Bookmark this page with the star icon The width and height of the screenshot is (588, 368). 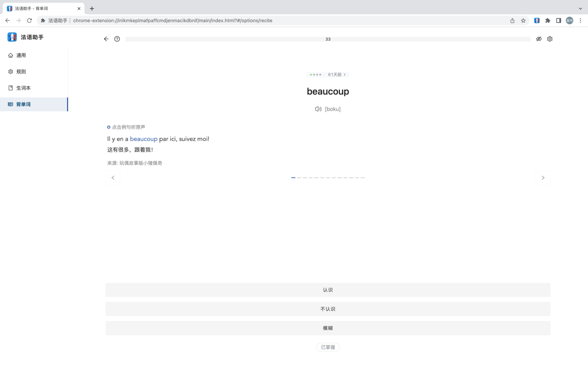point(523,20)
